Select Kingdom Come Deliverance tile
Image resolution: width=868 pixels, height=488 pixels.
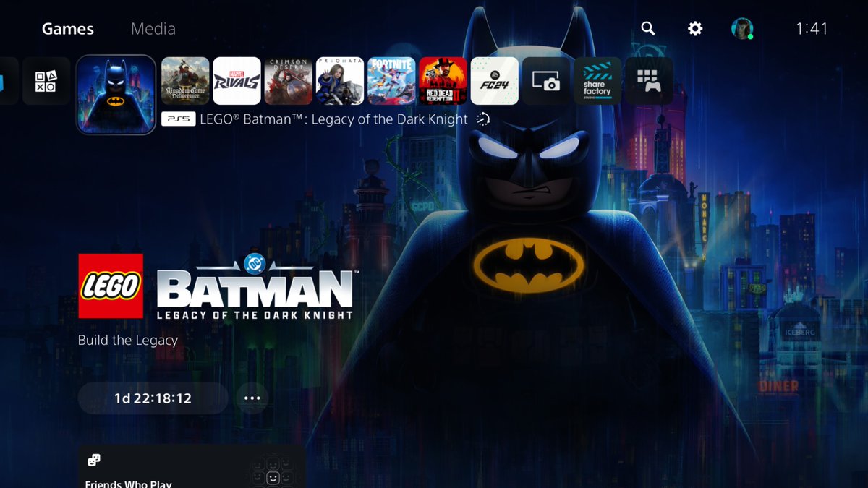(185, 81)
